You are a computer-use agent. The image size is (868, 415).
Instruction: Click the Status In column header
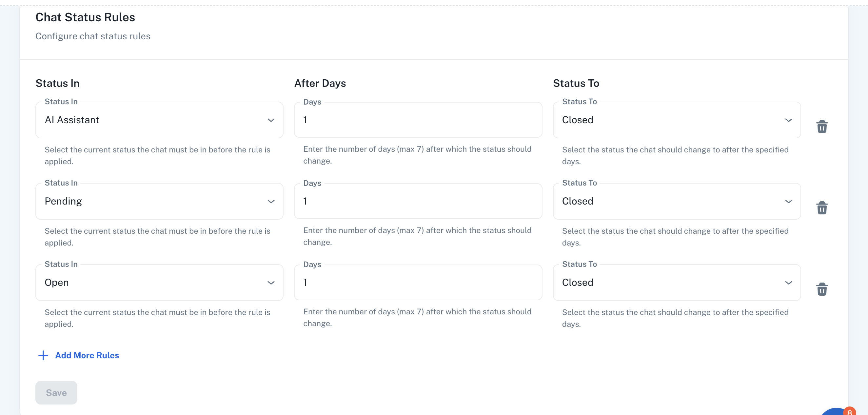(x=58, y=83)
